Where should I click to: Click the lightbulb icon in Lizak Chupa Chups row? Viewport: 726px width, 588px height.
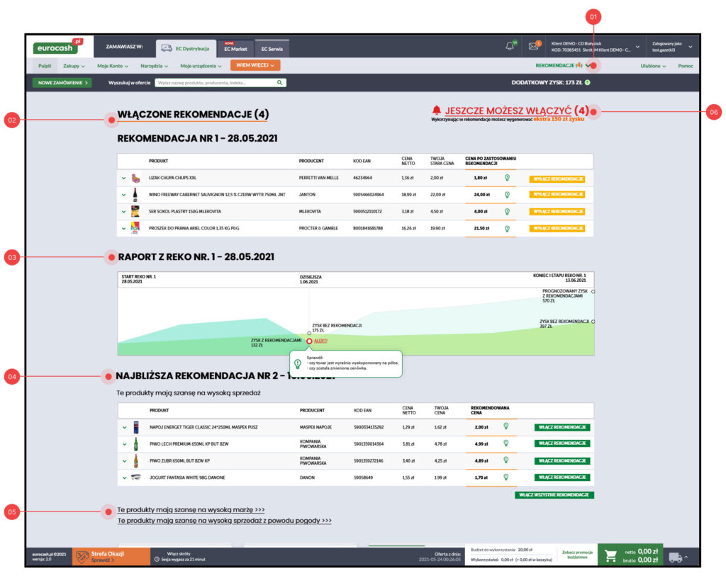click(507, 178)
